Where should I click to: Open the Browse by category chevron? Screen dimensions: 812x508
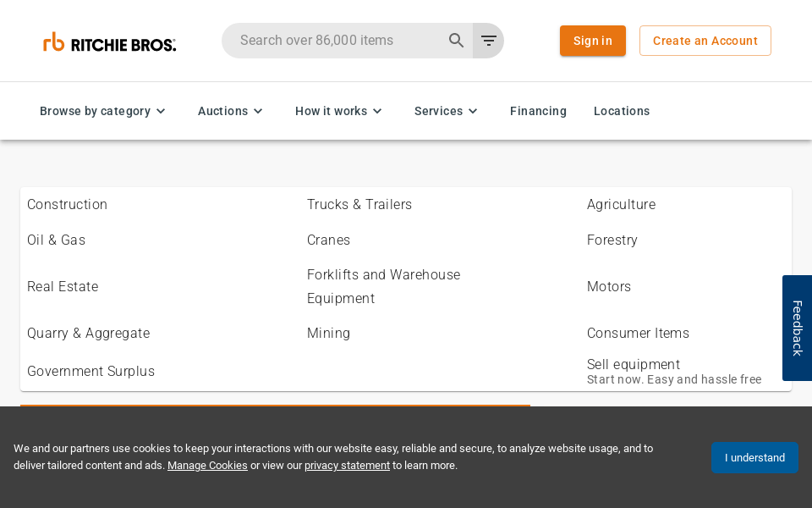[x=160, y=111]
